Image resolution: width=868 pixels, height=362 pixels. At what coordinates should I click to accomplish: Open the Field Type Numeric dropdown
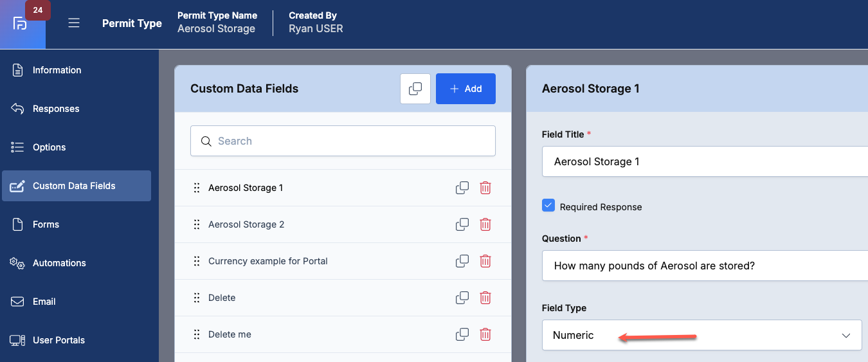tap(701, 335)
